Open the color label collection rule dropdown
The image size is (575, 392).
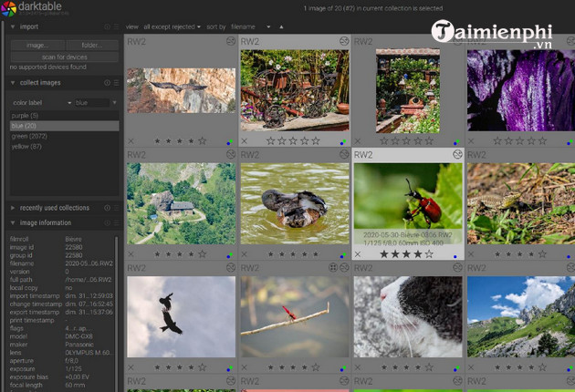pos(37,103)
